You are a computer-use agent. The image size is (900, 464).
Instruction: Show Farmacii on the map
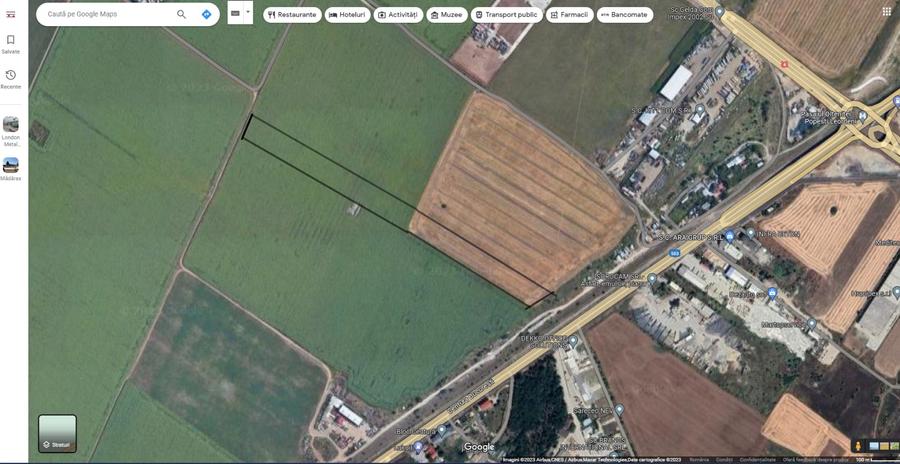click(569, 15)
